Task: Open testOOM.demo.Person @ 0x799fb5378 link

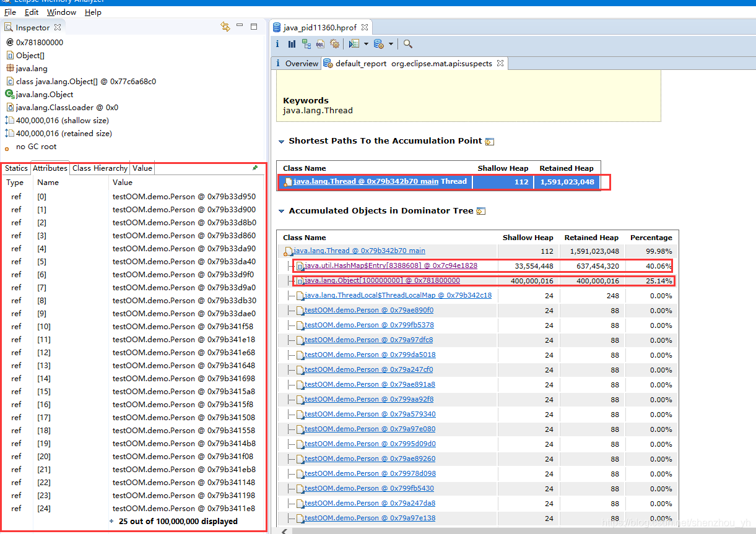Action: 369,325
